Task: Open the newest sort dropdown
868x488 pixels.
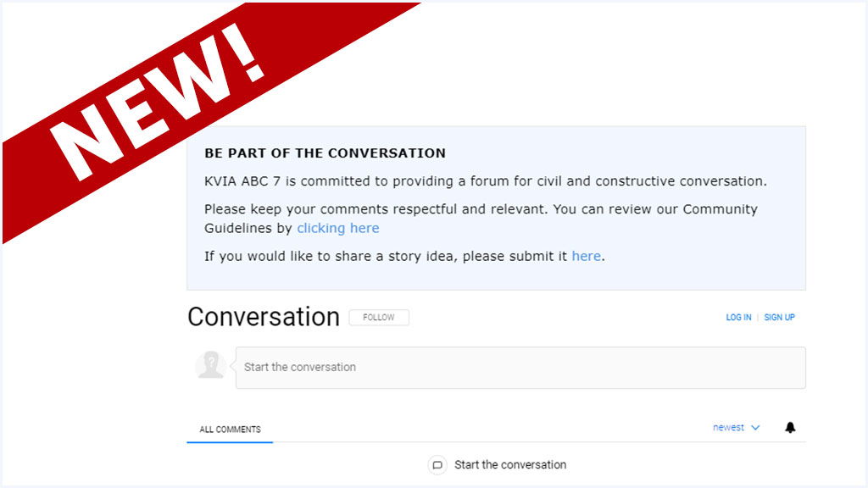Action: pyautogui.click(x=728, y=428)
